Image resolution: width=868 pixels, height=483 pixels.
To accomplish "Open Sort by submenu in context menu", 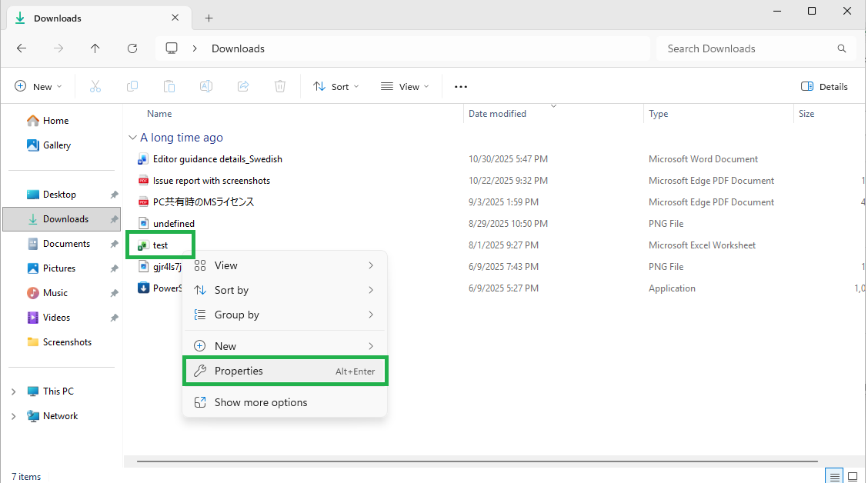I will tap(285, 291).
